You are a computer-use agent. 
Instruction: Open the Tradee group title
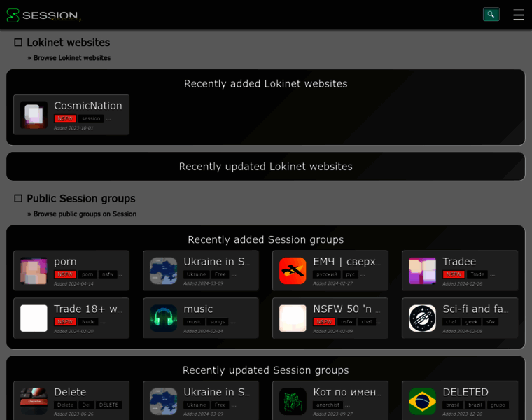(x=459, y=262)
